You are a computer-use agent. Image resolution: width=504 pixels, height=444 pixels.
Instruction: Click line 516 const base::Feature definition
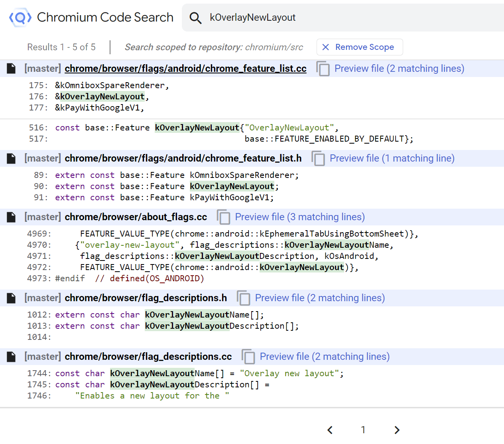[x=197, y=128]
